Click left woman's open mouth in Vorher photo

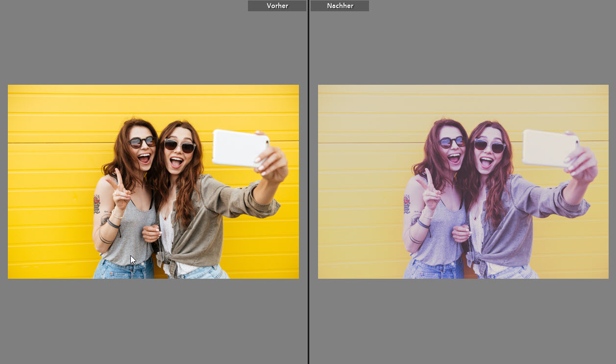pyautogui.click(x=144, y=158)
